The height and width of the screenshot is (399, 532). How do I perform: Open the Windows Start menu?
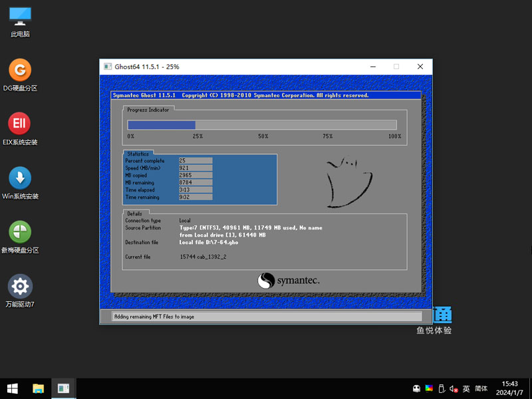(x=13, y=388)
